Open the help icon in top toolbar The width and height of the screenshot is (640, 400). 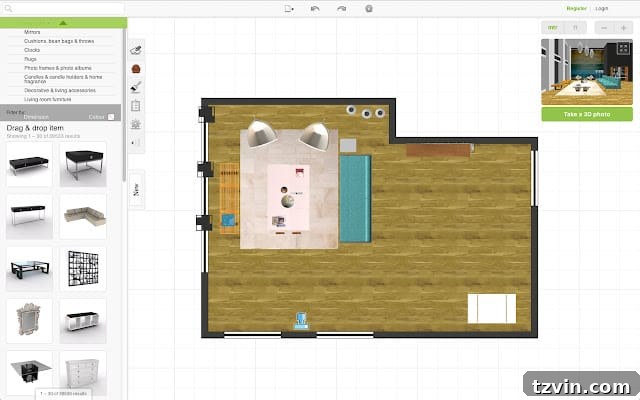coord(369,9)
